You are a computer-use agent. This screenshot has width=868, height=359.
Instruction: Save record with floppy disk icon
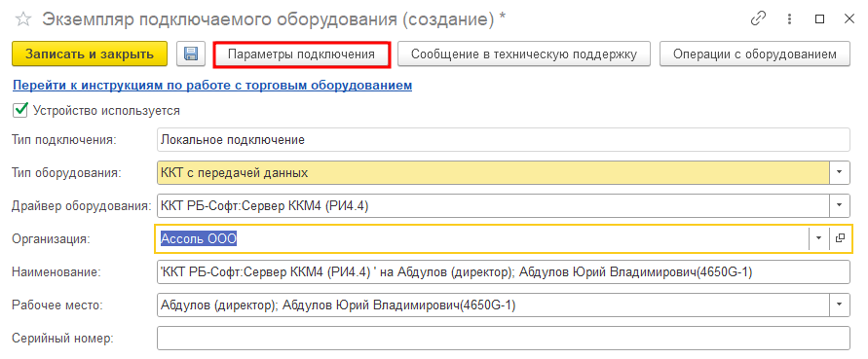[191, 54]
